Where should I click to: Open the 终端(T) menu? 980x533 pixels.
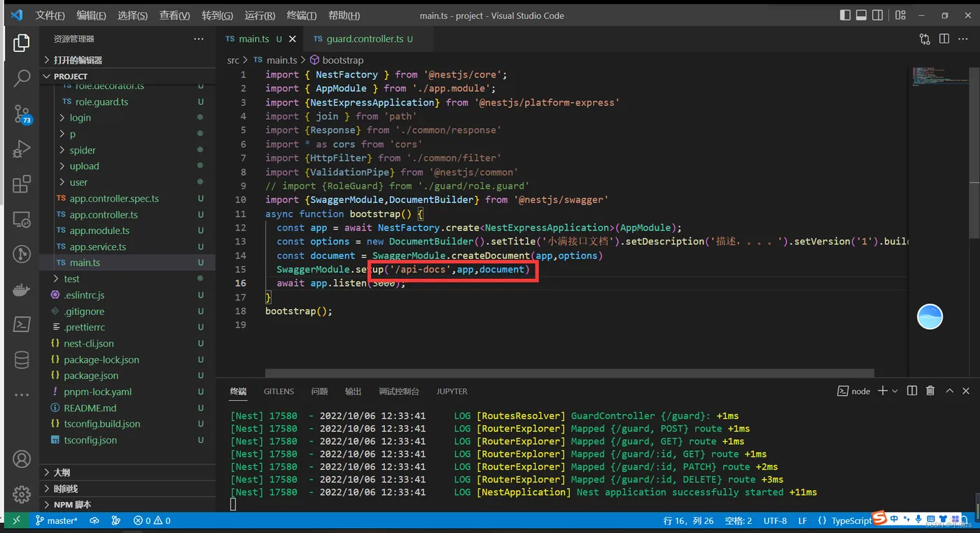(x=302, y=15)
